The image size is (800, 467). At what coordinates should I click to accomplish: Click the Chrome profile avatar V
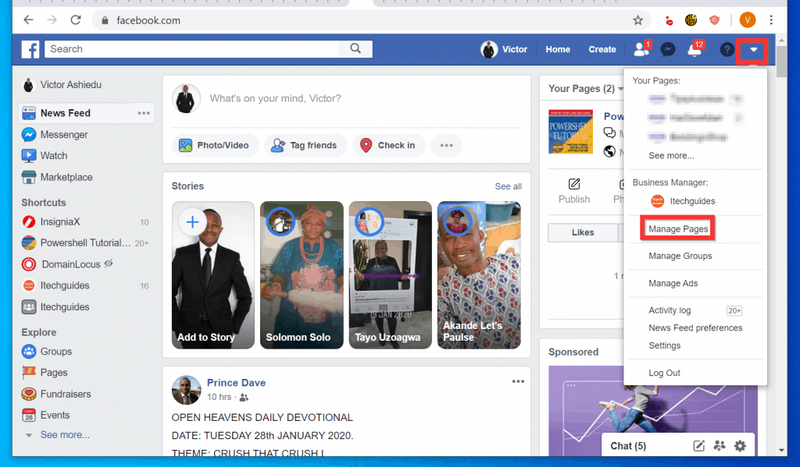[747, 20]
